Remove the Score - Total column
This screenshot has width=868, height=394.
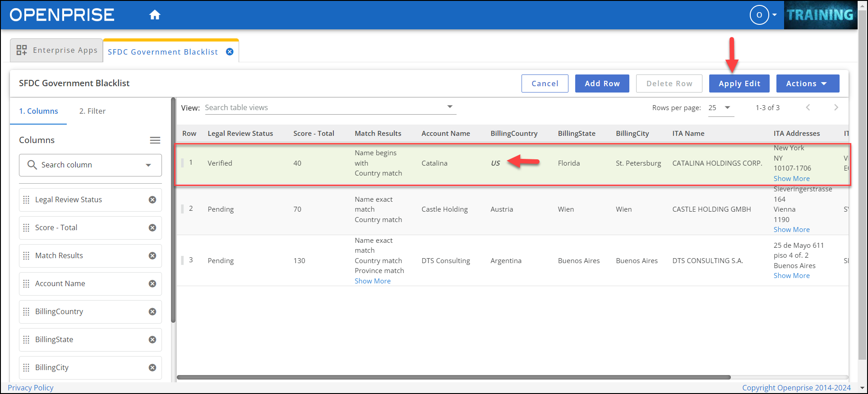click(152, 228)
